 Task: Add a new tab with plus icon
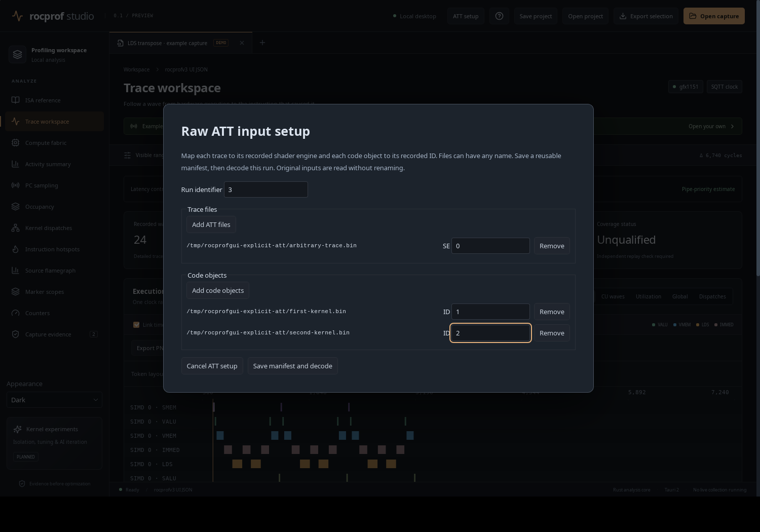[x=262, y=43]
